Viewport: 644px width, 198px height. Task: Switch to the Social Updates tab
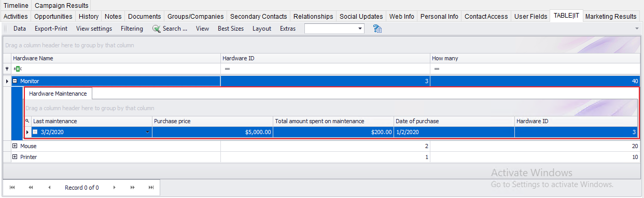pyautogui.click(x=361, y=16)
